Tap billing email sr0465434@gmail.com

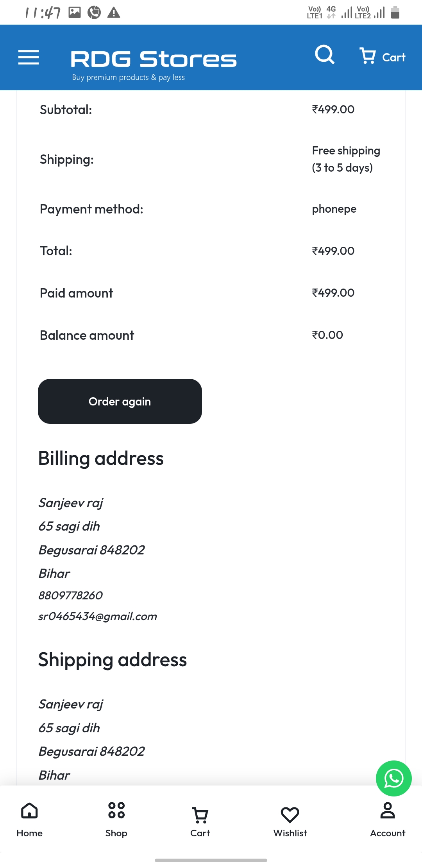pos(98,616)
